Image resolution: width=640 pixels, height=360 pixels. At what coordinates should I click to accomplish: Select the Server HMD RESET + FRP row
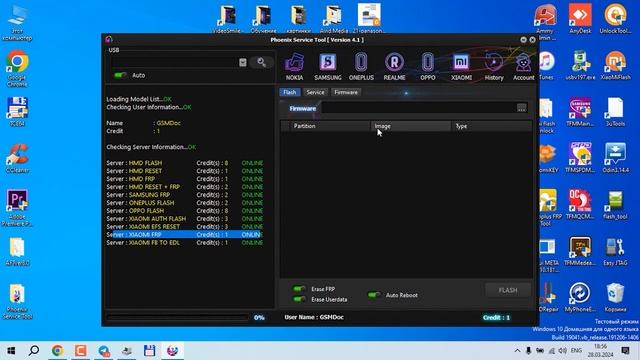pyautogui.click(x=185, y=187)
